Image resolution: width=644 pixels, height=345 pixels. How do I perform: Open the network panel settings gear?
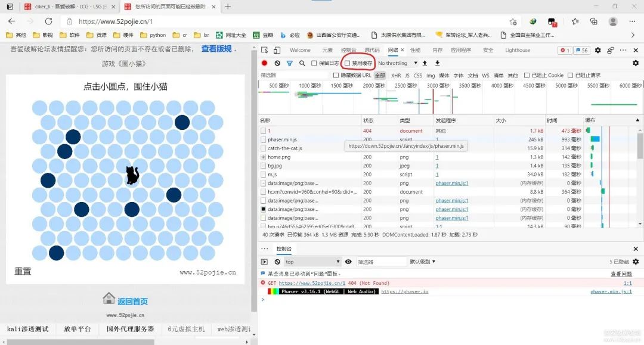coord(636,63)
